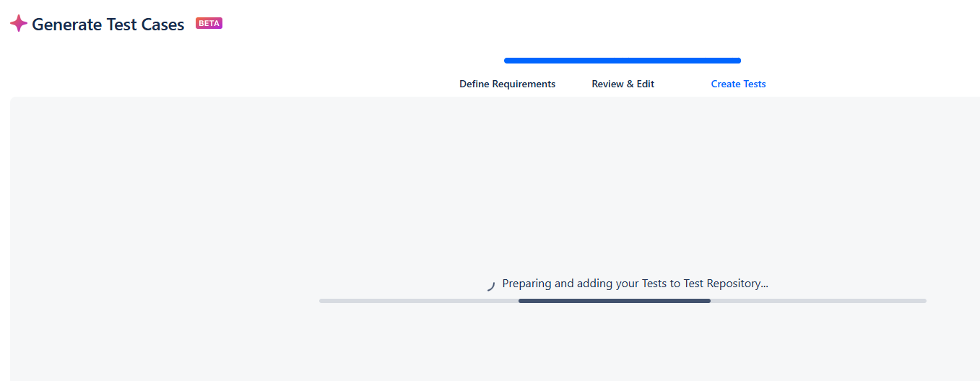Click the 'Preparing and adding your Tests' message

point(636,284)
